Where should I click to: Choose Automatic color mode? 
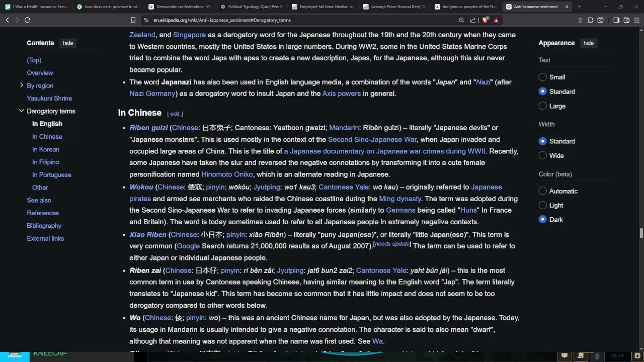point(542,191)
